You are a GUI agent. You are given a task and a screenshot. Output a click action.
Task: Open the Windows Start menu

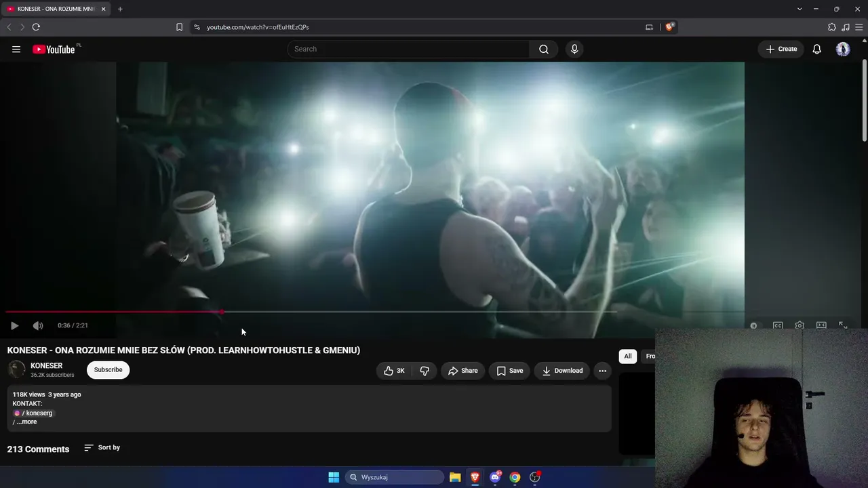[334, 477]
